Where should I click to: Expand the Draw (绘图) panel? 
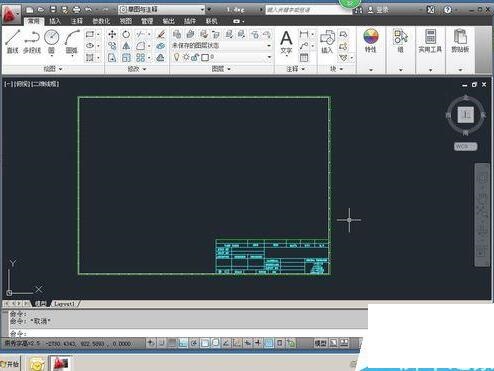point(53,69)
